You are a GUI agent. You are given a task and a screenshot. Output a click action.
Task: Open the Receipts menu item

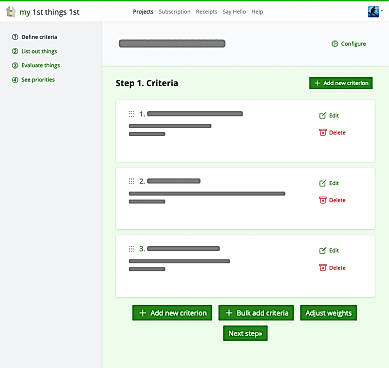click(x=206, y=12)
